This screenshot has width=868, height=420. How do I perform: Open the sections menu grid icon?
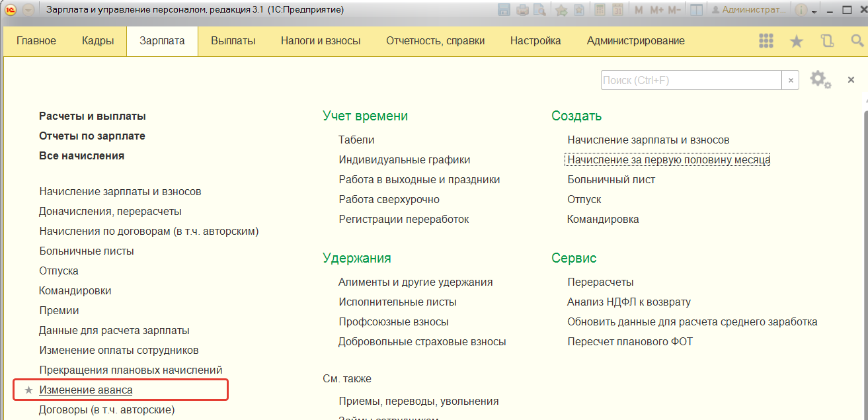[x=766, y=41]
